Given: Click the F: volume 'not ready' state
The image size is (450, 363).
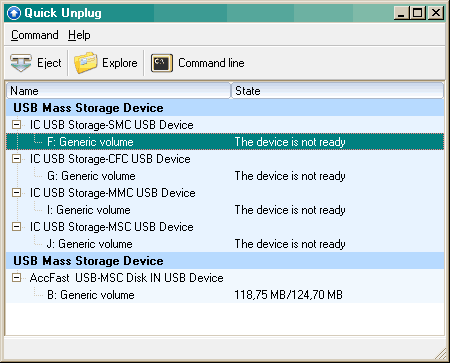Looking at the screenshot, I should pos(290,142).
